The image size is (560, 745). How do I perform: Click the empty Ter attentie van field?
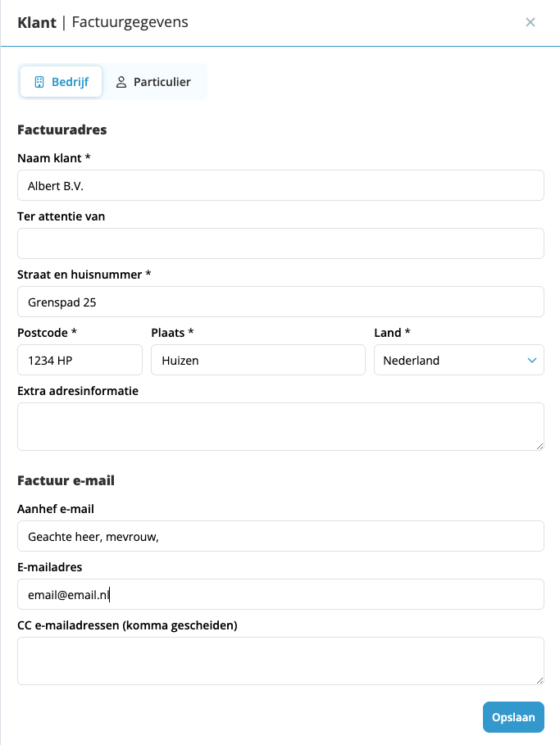[280, 243]
